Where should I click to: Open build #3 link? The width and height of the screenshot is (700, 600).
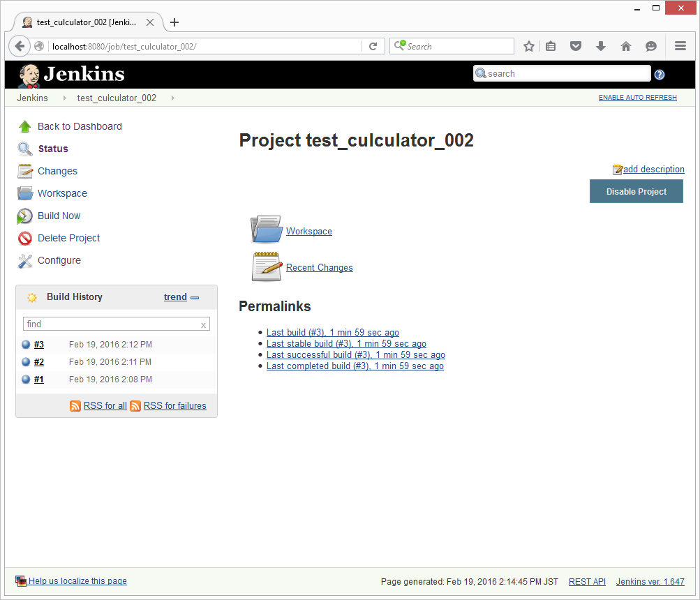tap(39, 345)
